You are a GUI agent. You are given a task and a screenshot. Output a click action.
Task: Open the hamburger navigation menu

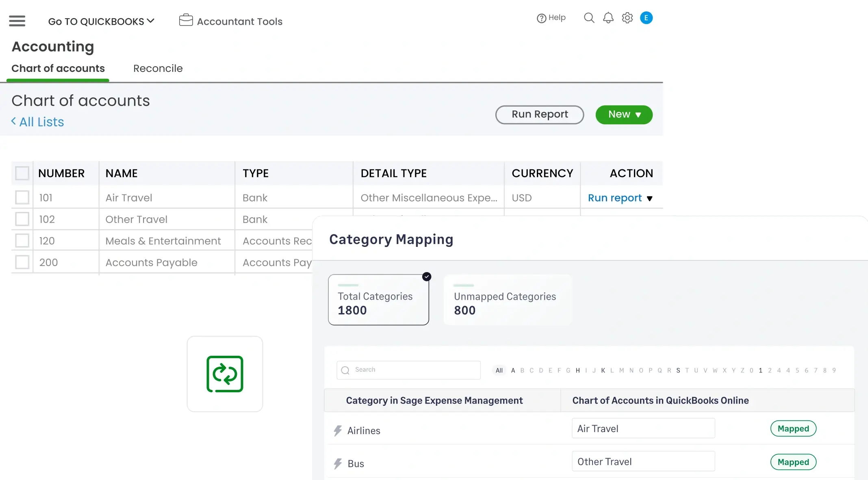(17, 21)
